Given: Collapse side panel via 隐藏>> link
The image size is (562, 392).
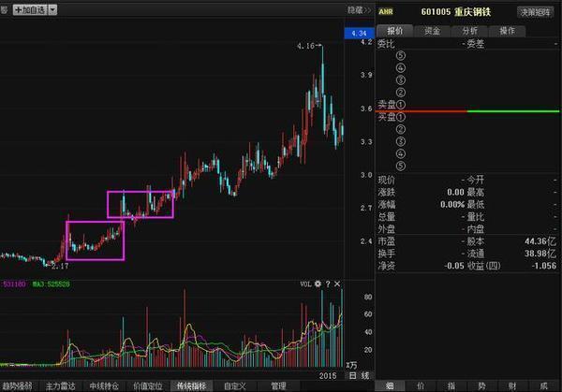Looking at the screenshot, I should 359,10.
